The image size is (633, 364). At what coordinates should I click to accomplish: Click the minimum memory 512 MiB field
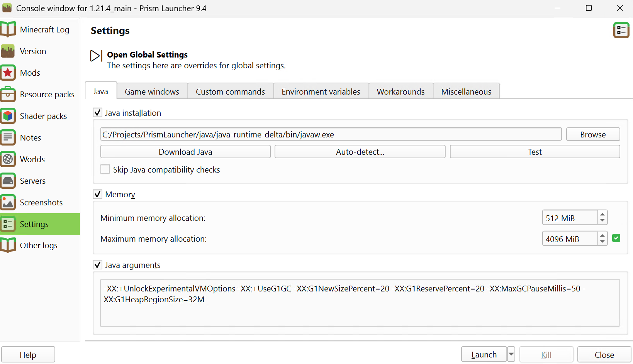click(570, 218)
